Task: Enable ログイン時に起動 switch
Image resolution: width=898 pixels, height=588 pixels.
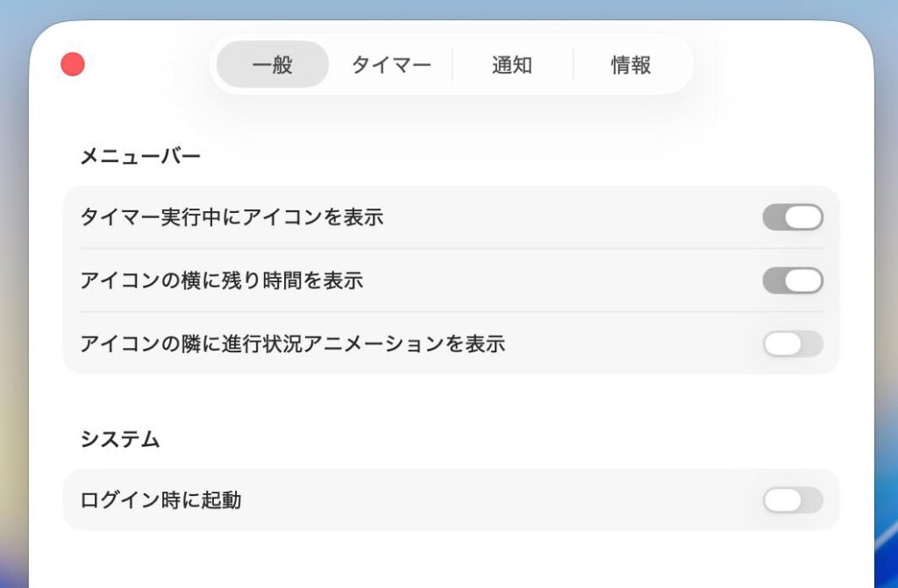Action: click(793, 500)
